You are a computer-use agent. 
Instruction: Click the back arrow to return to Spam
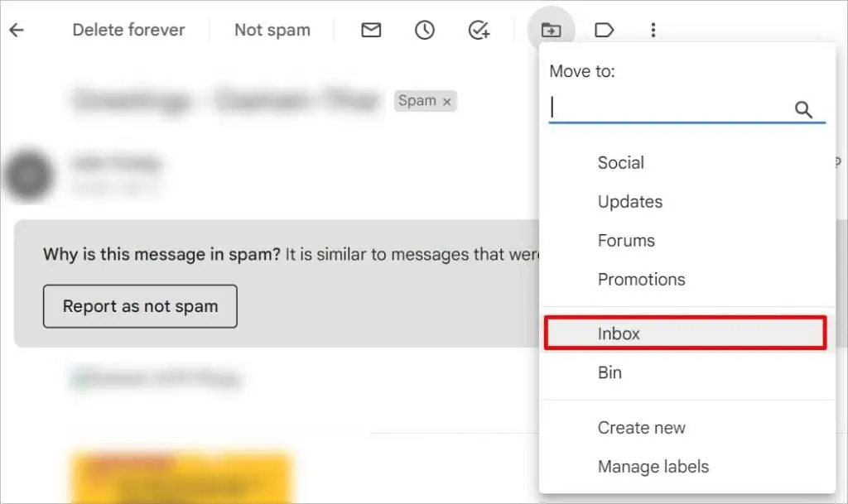(17, 30)
